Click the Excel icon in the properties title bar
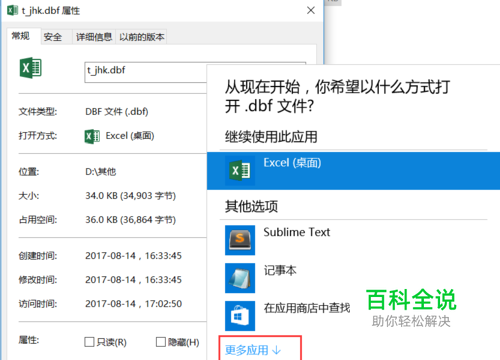 (x=12, y=10)
